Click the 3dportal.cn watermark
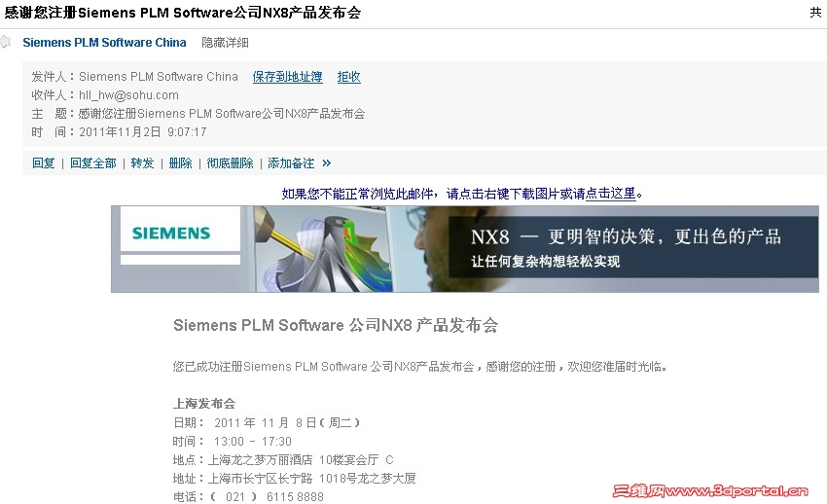 (x=710, y=491)
